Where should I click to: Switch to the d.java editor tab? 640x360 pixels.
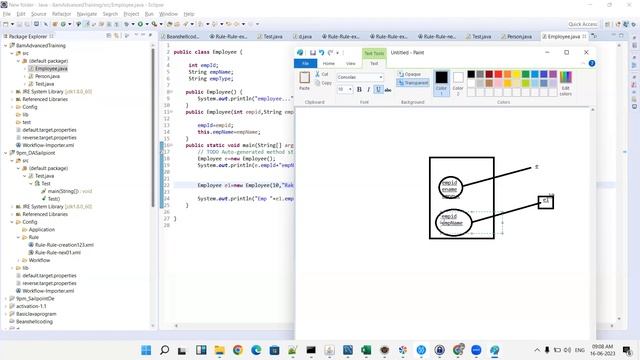(x=302, y=36)
